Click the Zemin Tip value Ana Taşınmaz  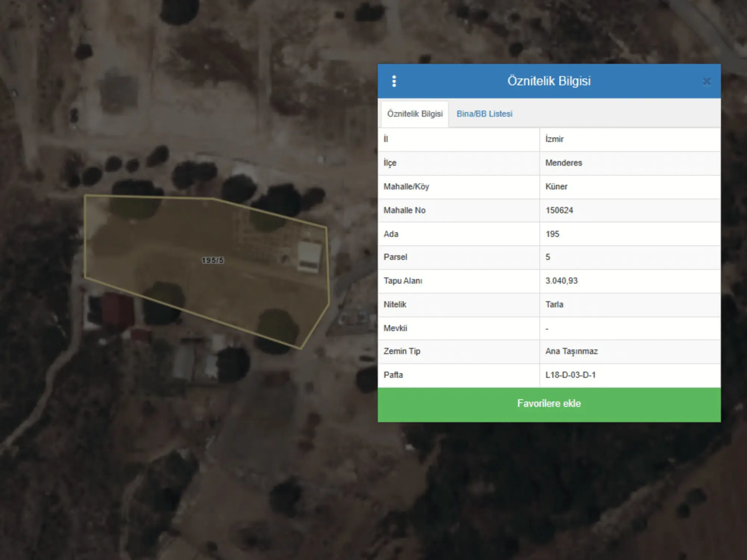tap(571, 351)
